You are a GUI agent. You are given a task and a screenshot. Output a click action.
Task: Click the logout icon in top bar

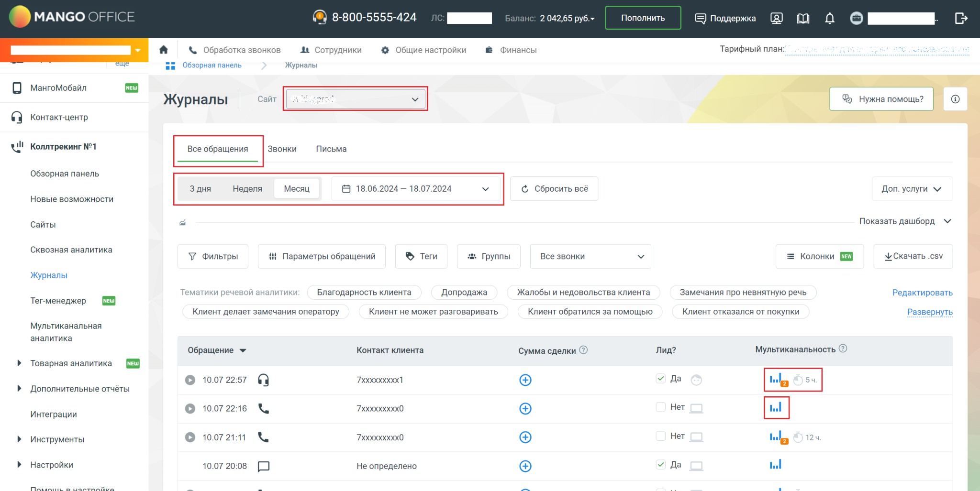tap(961, 18)
